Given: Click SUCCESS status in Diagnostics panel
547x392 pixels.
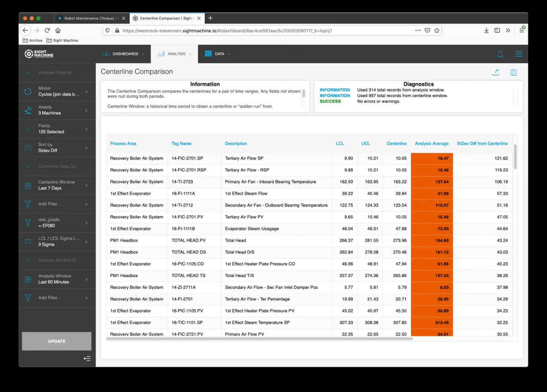Looking at the screenshot, I should coord(330,101).
